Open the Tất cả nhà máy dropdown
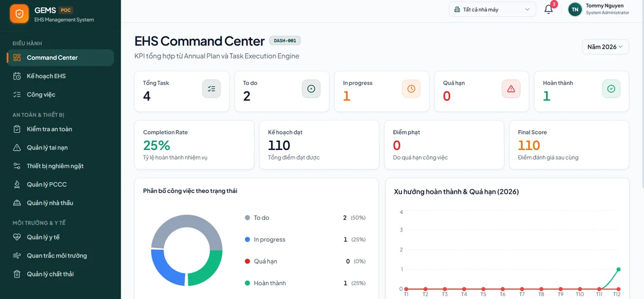Screen dimensions: 644x299 pos(492,10)
